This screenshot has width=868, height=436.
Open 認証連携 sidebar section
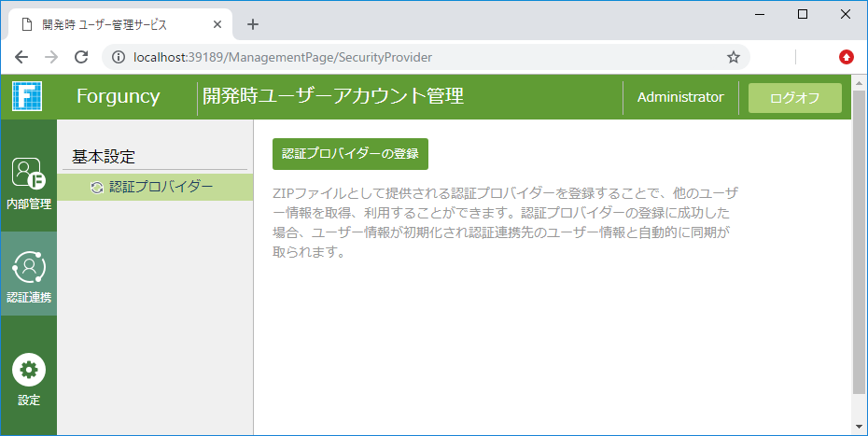point(29,274)
